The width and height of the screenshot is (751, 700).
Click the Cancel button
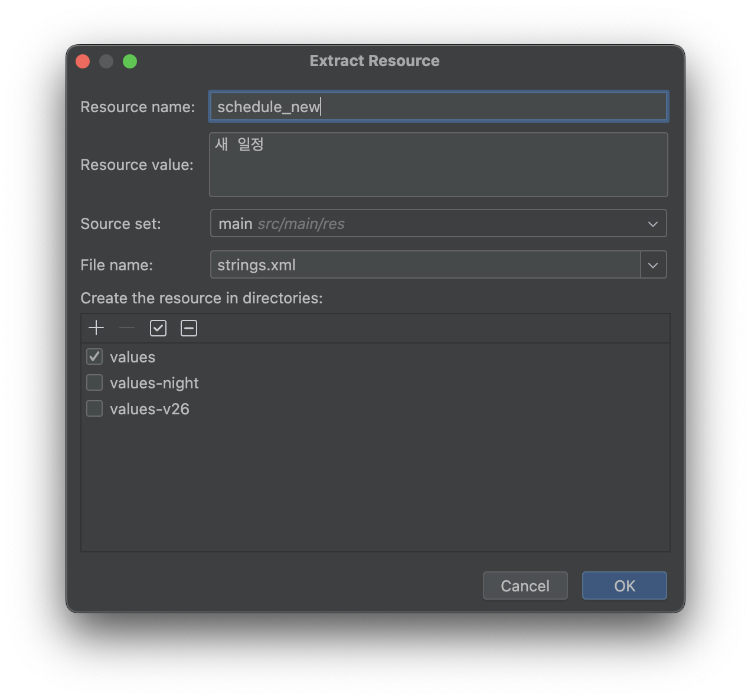pos(525,585)
